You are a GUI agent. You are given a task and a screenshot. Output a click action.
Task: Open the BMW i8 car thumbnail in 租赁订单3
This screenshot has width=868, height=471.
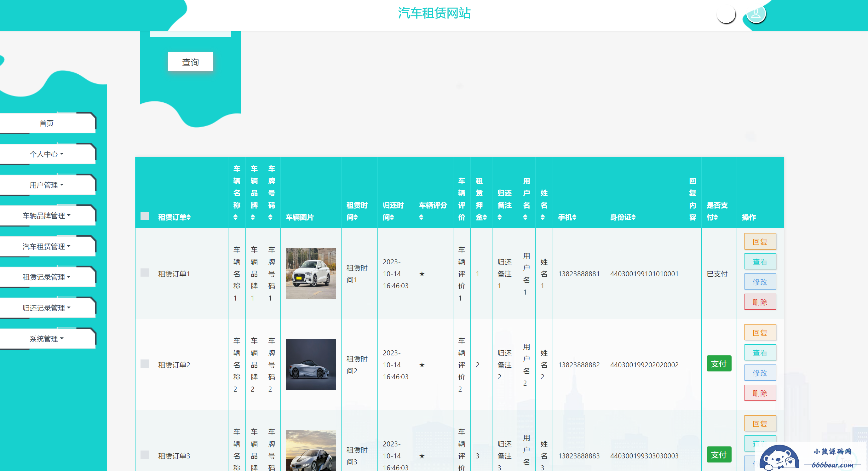311,451
